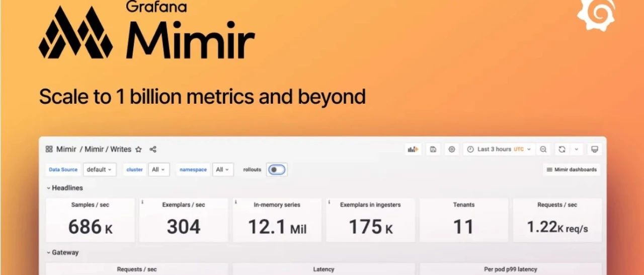Click the 175 K exemplars value
The width and height of the screenshot is (644, 275).
[370, 227]
